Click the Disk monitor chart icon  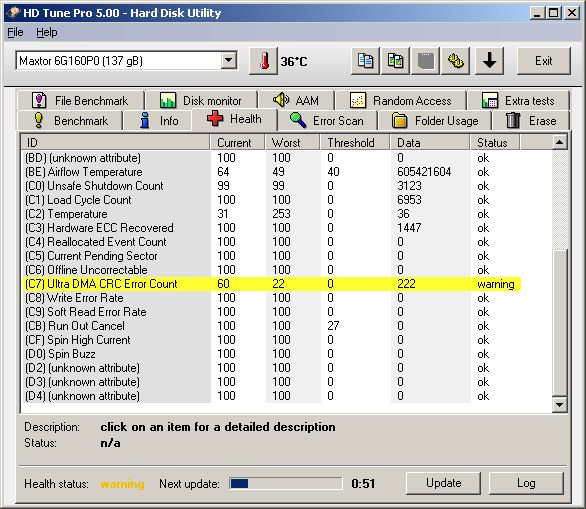point(168,100)
